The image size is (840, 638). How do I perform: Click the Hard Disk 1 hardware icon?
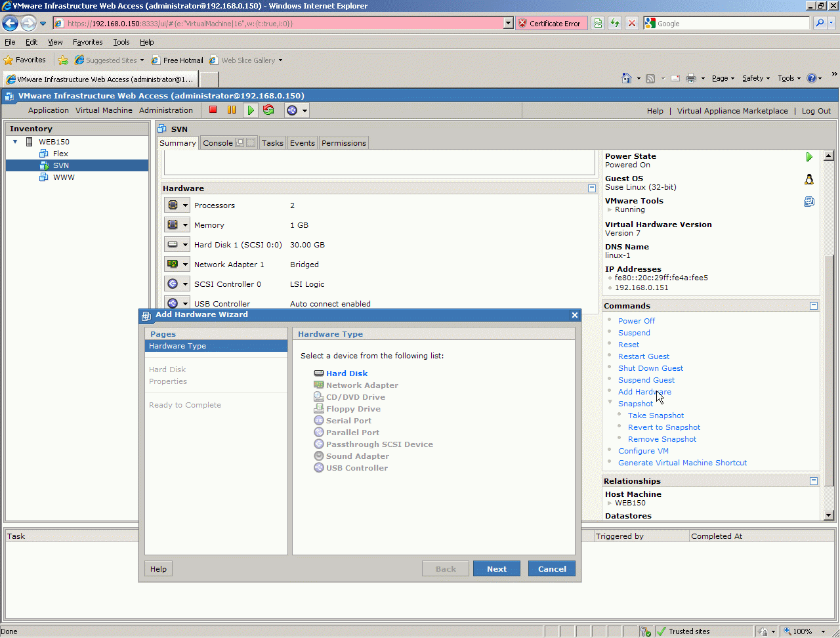coord(173,245)
